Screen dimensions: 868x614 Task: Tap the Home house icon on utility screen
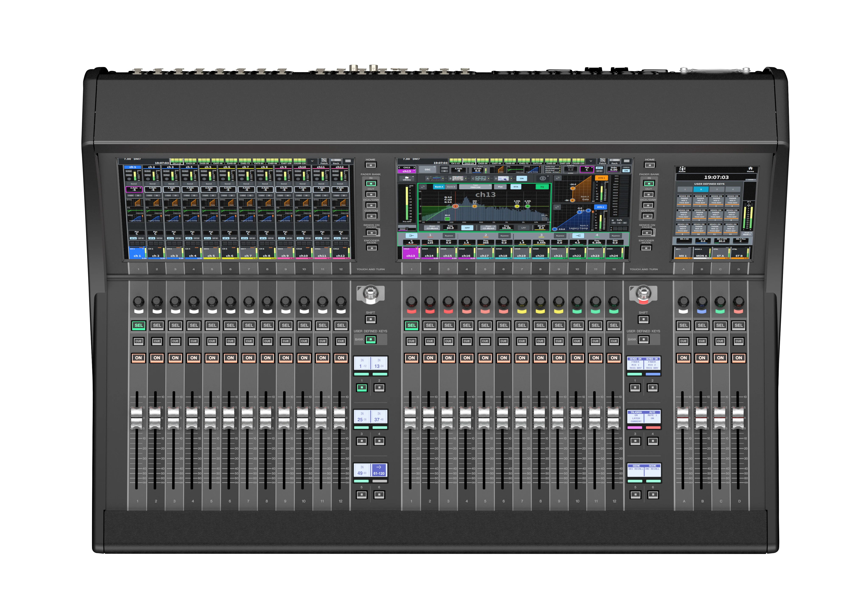(750, 169)
